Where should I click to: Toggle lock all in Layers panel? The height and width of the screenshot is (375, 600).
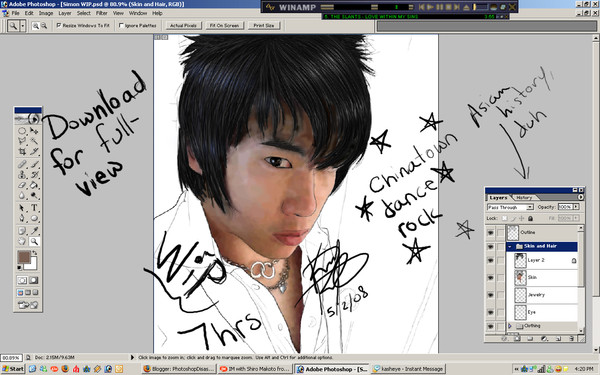530,218
